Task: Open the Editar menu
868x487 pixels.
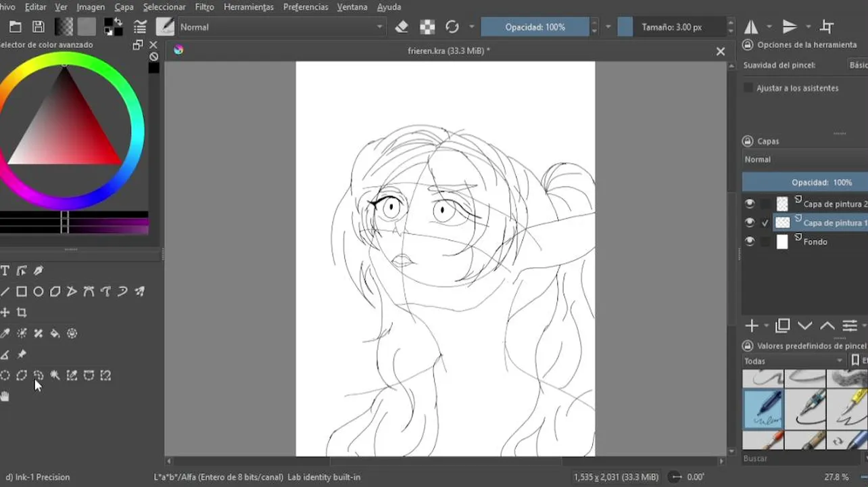Action: pos(35,7)
